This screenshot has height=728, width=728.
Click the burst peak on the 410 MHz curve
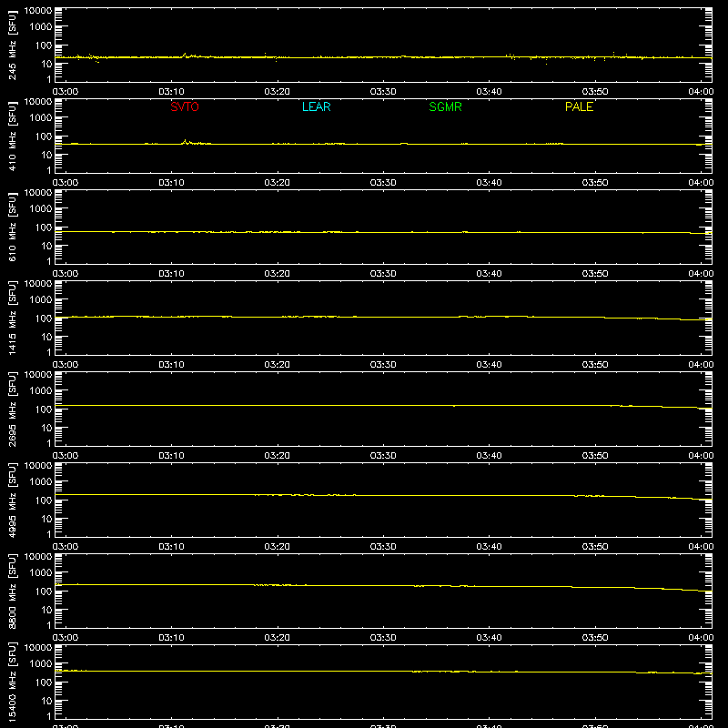coord(186,140)
